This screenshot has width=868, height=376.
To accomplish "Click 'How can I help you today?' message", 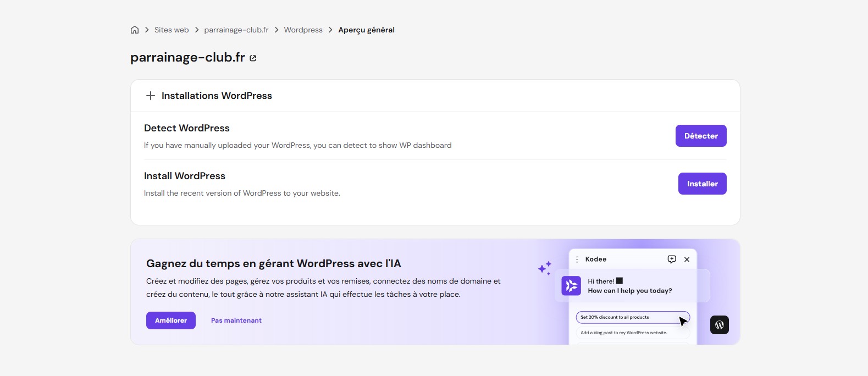I will (630, 291).
